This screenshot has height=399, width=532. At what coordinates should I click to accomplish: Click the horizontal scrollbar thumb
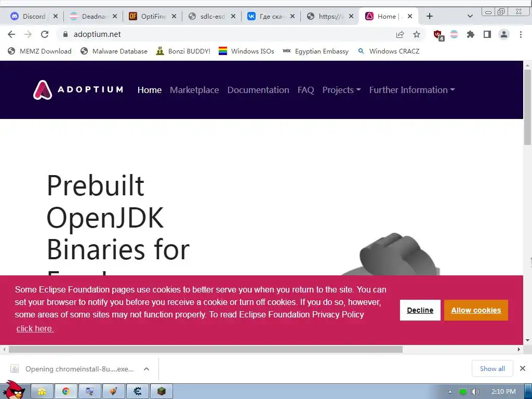click(206, 350)
